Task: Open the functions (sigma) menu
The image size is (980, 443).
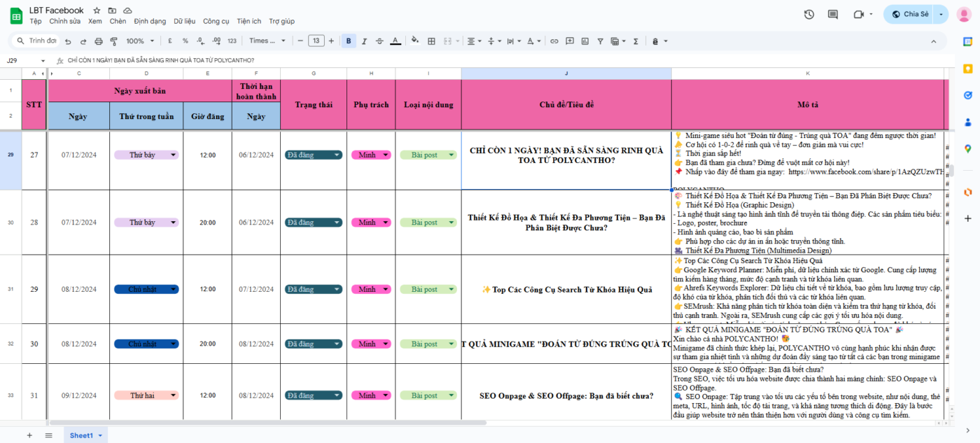Action: pyautogui.click(x=636, y=41)
